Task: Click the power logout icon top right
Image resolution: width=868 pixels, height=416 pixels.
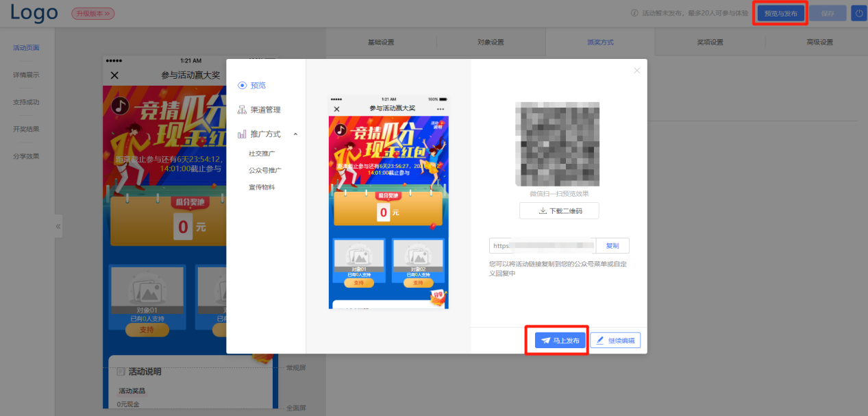Action: click(858, 12)
